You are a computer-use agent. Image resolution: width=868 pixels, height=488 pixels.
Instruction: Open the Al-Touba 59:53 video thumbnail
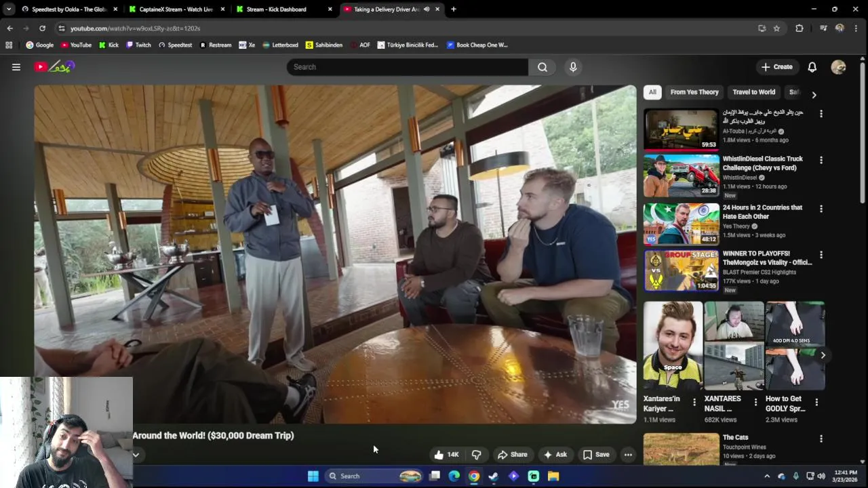pos(681,129)
